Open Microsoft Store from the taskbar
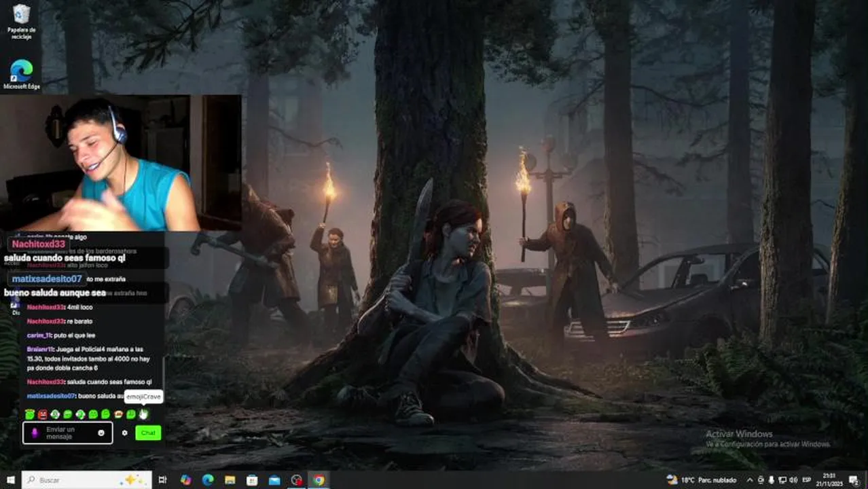 coord(252,479)
